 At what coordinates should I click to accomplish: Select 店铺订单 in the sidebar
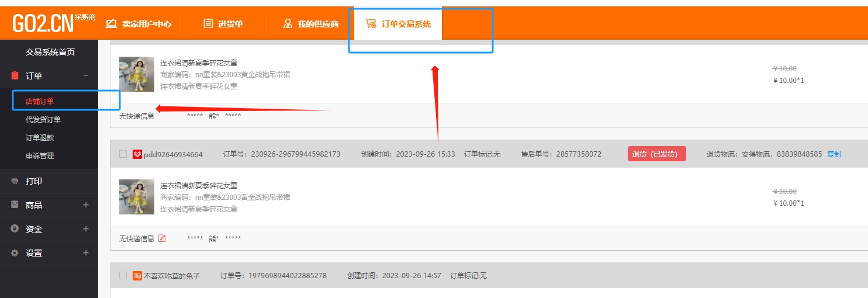[40, 101]
